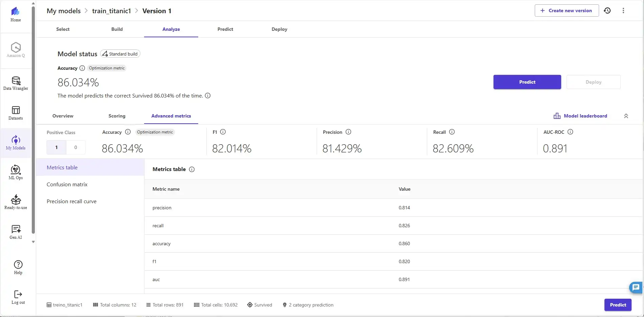Open the Model leaderboard
Viewport: 644px width, 317px height.
tap(580, 116)
